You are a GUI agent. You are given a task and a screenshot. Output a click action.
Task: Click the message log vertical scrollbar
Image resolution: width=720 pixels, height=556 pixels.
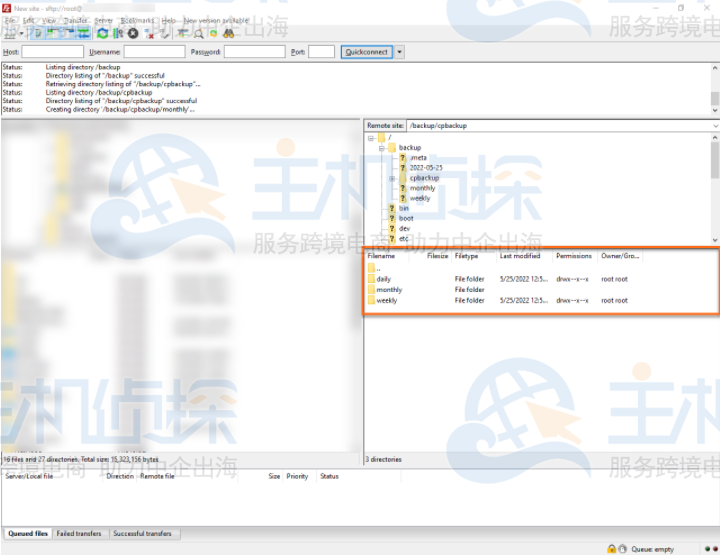pyautogui.click(x=714, y=89)
